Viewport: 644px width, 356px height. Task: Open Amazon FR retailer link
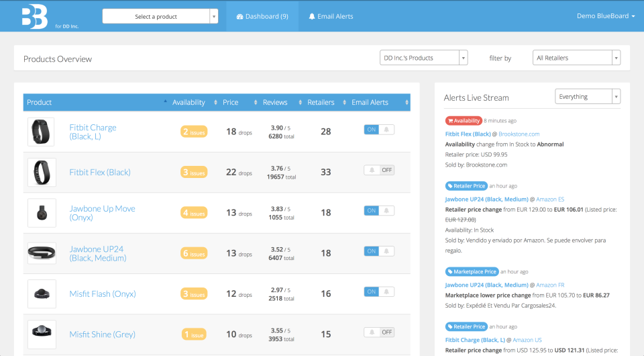pos(550,285)
